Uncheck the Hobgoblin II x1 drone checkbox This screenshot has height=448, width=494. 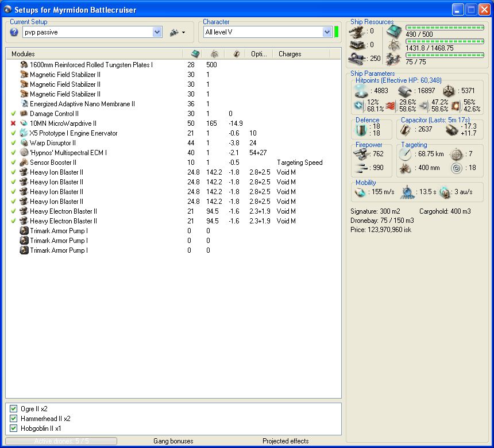(13, 428)
